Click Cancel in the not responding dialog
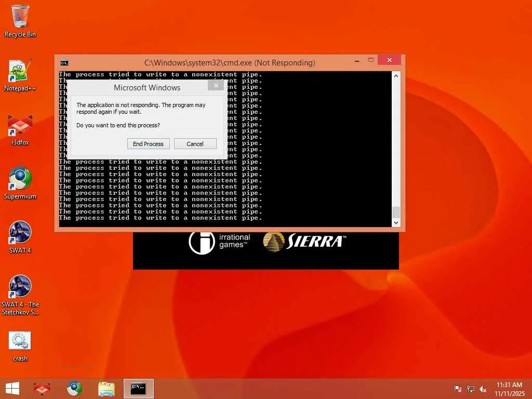The width and height of the screenshot is (532, 399). pyautogui.click(x=195, y=143)
